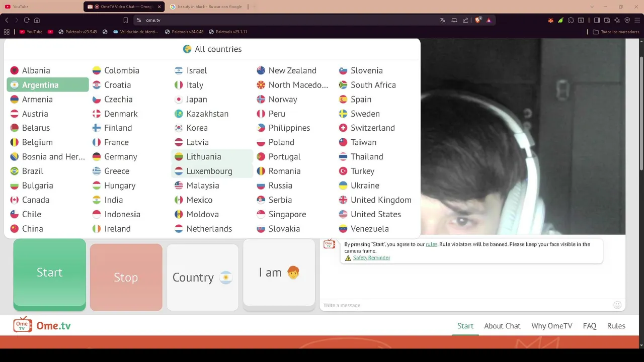The height and width of the screenshot is (362, 644).
Task: Open the translate page icon
Action: [443, 20]
